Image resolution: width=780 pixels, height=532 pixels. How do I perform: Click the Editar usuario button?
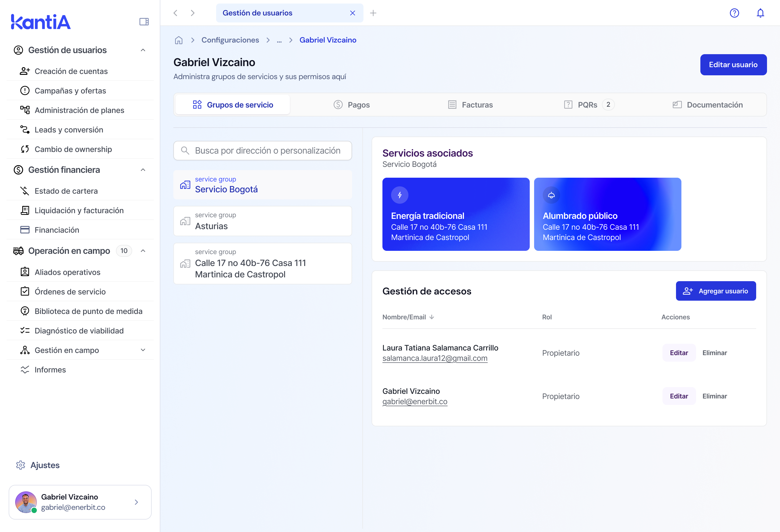point(733,65)
